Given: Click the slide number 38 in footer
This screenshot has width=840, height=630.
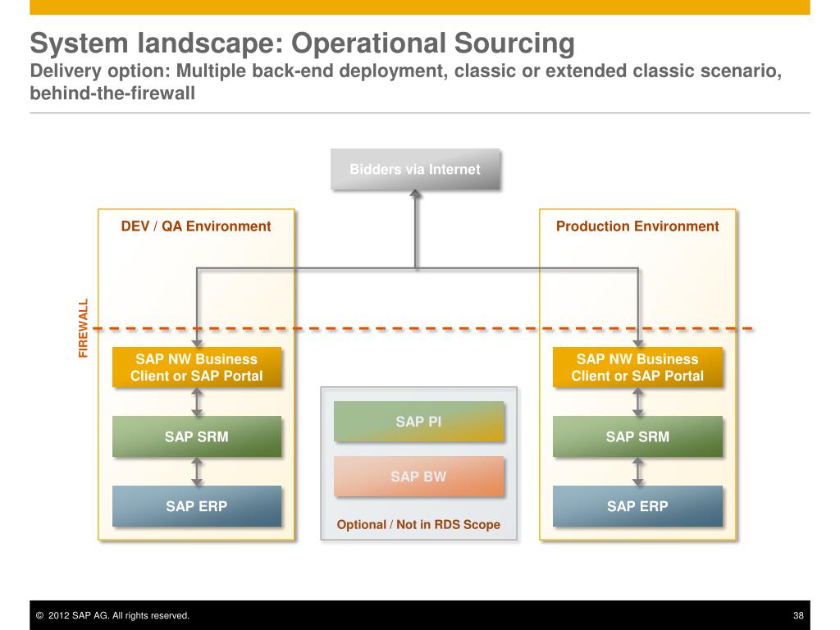Looking at the screenshot, I should click(x=798, y=615).
